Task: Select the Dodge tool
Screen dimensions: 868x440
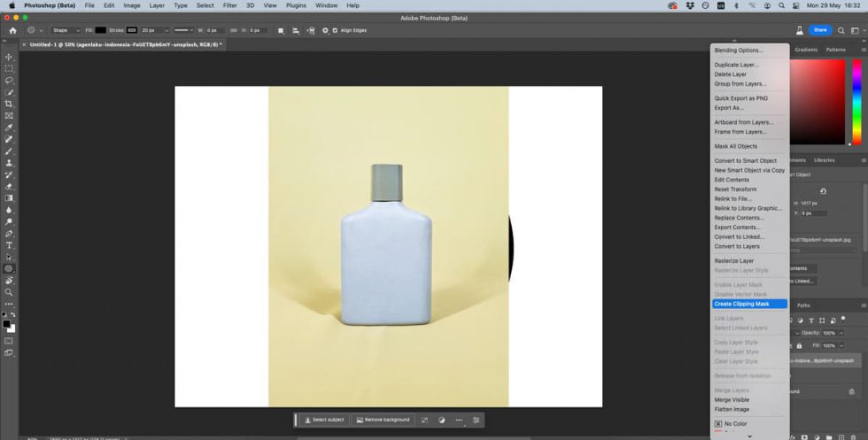Action: click(x=9, y=222)
